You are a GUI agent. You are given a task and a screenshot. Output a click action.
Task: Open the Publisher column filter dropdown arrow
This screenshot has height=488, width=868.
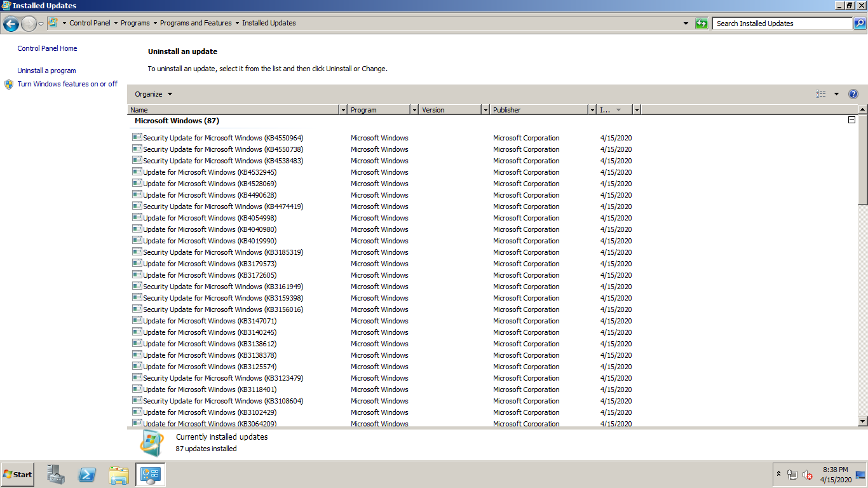click(x=593, y=110)
